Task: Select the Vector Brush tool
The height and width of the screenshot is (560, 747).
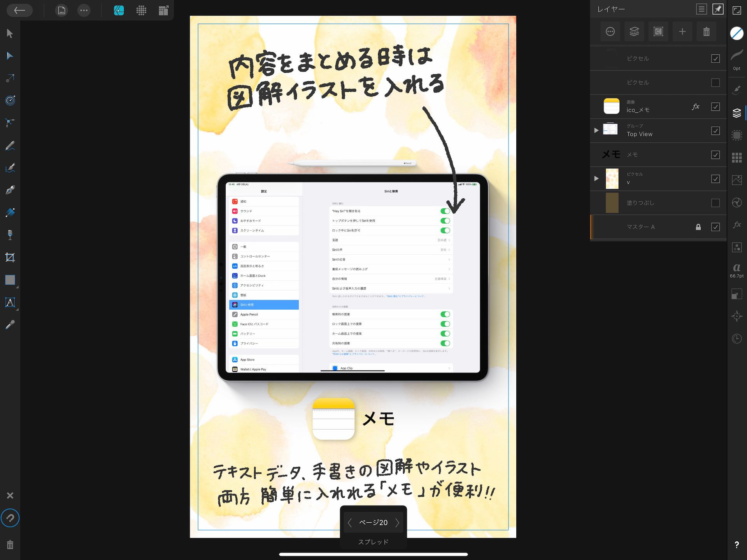Action: point(10,168)
